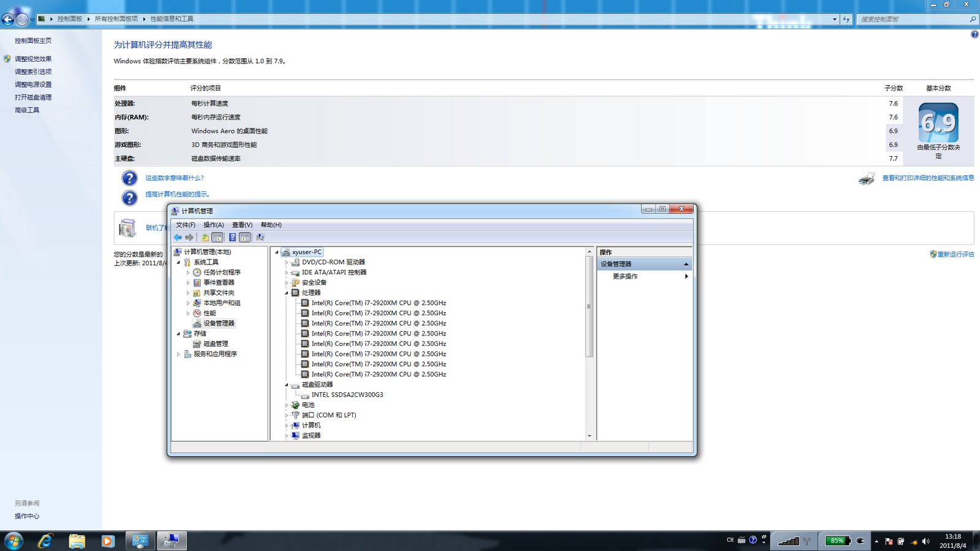The height and width of the screenshot is (551, 980).
Task: Click the question icon beside 这些数字意味着什么
Action: (129, 178)
